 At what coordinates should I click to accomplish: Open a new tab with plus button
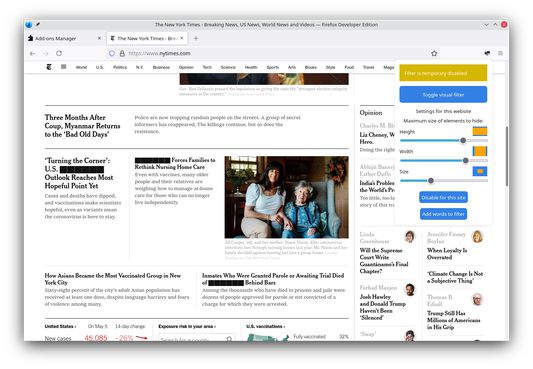pos(196,38)
